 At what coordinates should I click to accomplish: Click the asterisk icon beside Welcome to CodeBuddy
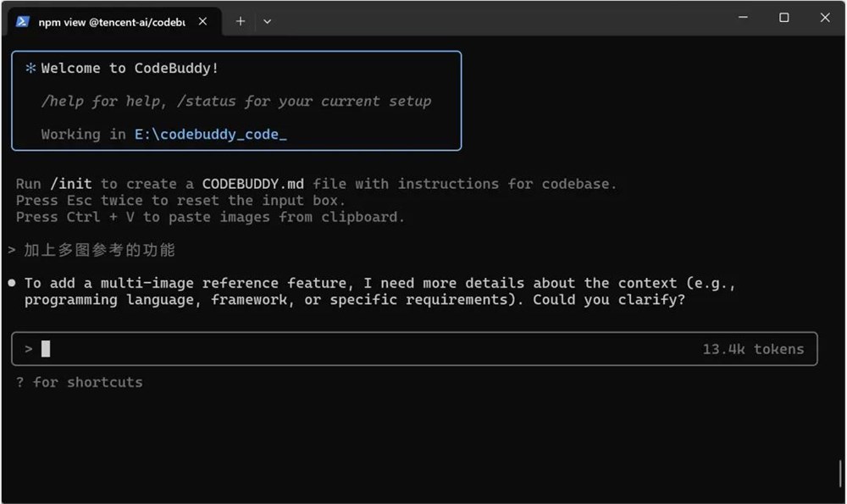30,68
